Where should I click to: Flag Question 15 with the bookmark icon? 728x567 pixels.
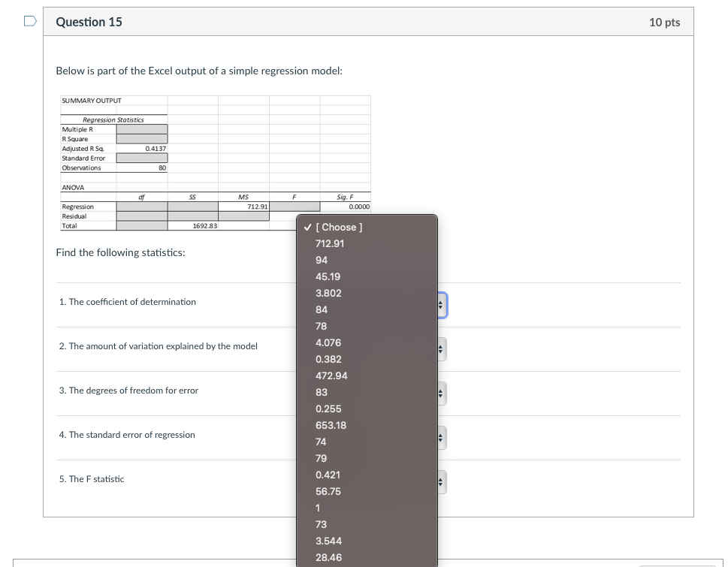click(30, 21)
